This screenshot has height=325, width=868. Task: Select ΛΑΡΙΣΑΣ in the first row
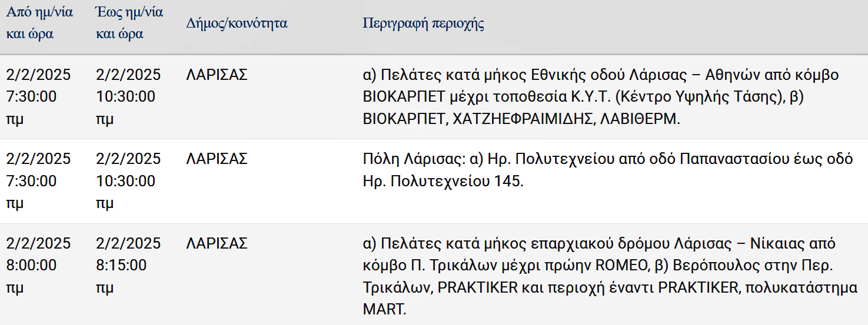tap(217, 75)
